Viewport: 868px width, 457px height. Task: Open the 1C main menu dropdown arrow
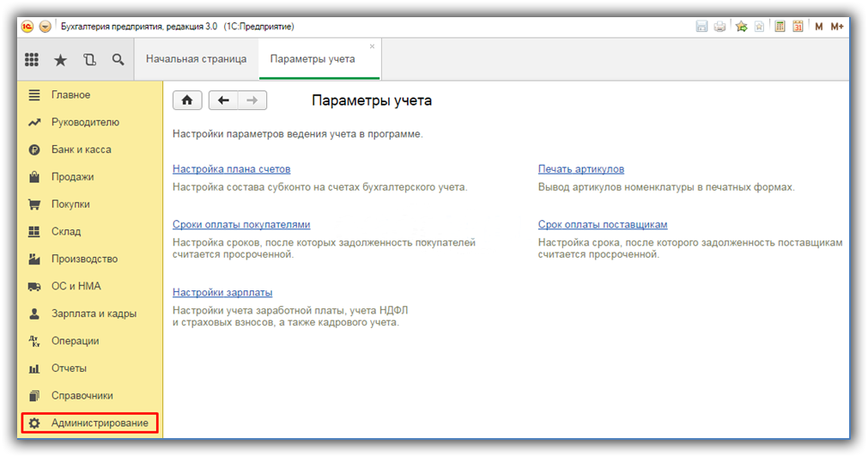tap(46, 26)
